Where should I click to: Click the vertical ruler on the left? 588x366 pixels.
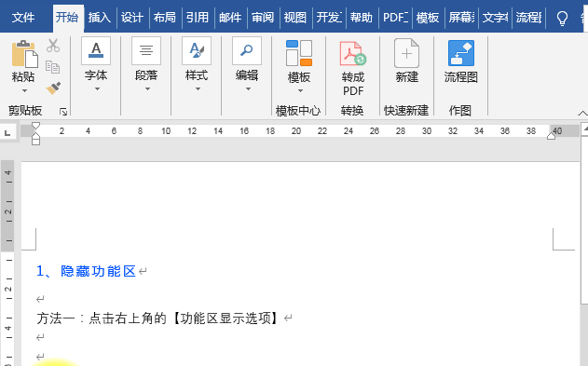[7, 263]
